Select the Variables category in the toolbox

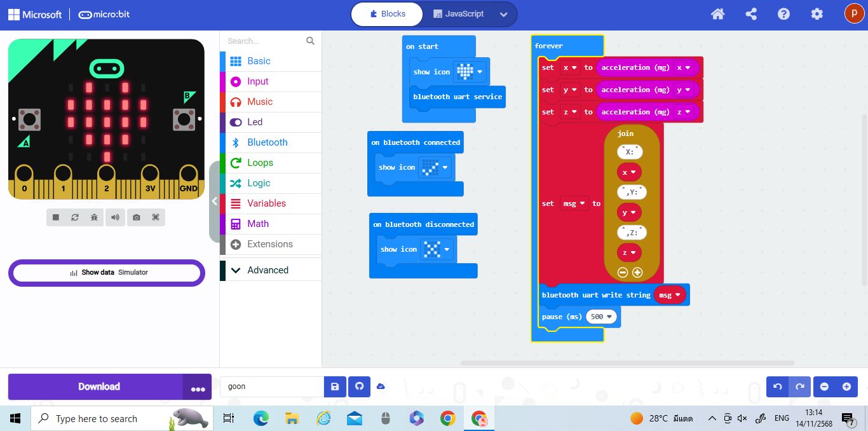click(x=266, y=203)
